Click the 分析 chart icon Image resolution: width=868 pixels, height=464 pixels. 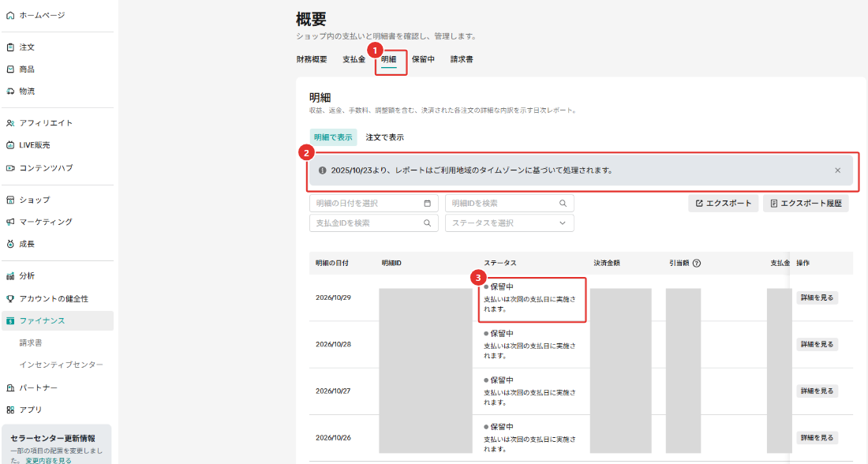(10, 275)
